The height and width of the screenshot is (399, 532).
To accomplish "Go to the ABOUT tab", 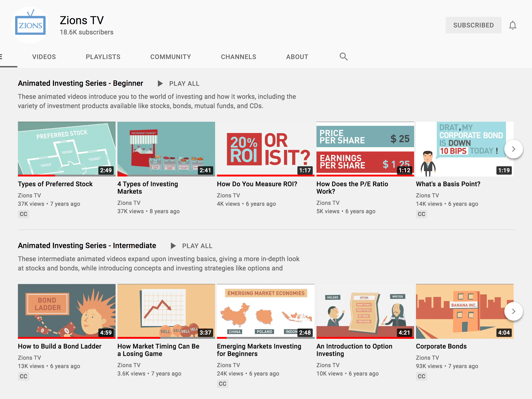I will point(297,57).
